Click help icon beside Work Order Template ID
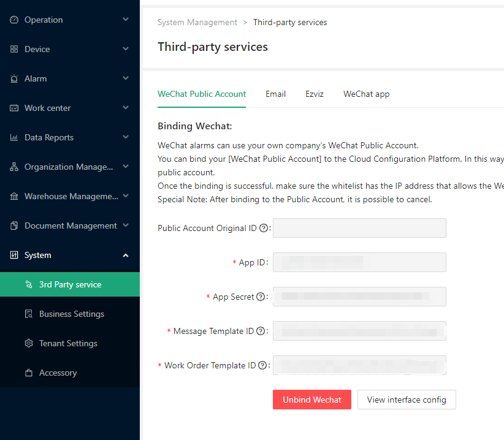Screen dimensions: 504x440 pos(262,365)
